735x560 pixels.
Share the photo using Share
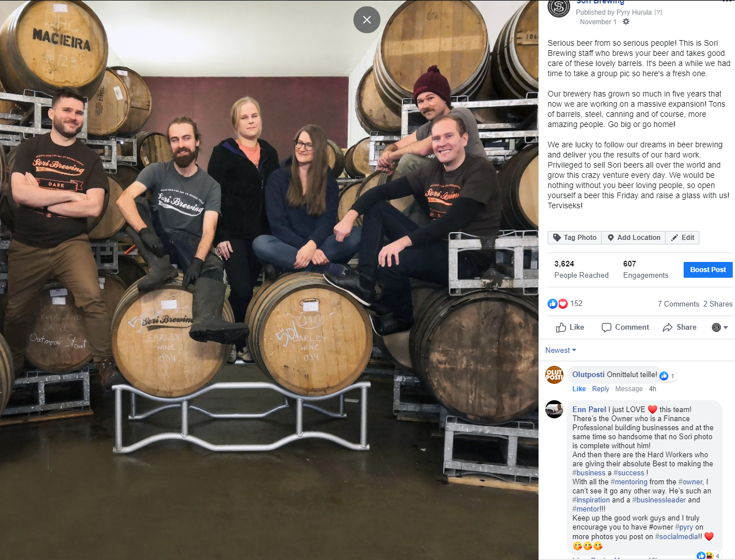(680, 327)
